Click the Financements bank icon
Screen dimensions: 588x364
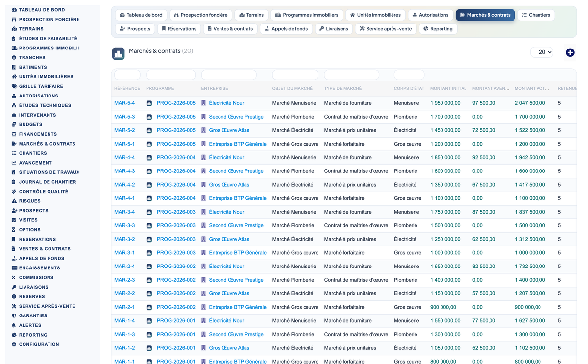(14, 134)
